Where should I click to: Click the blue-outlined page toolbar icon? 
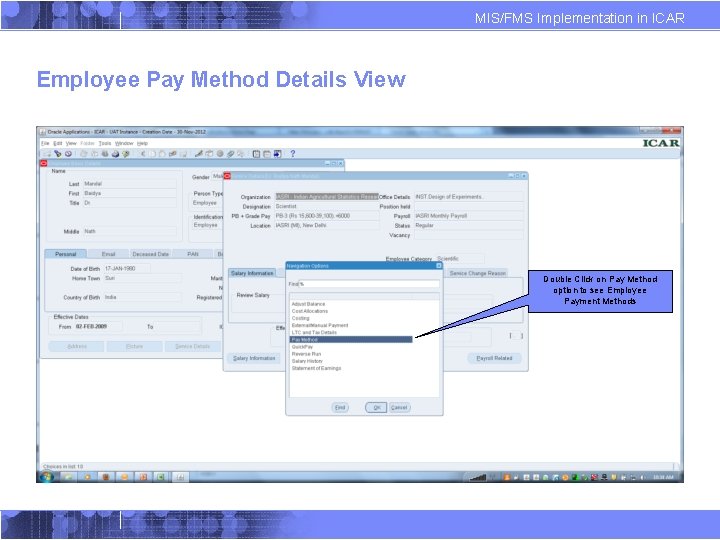(256, 154)
